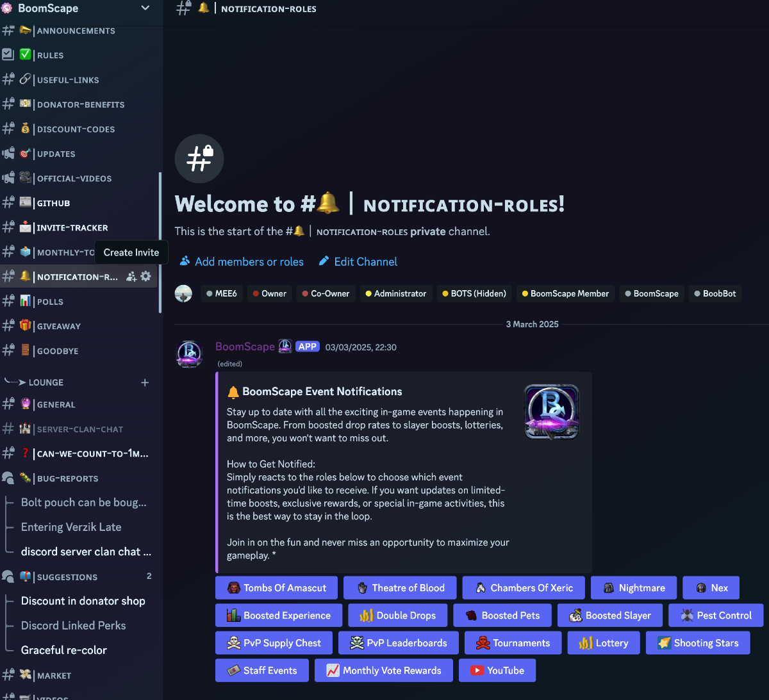Open the 'Bolt pouch can be boug...' thread
The width and height of the screenshot is (769, 700).
tap(84, 503)
